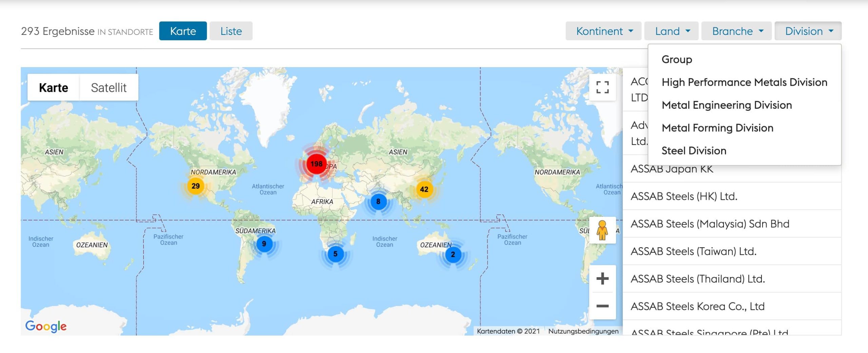
Task: Choose Group from Division menu
Action: click(745, 59)
